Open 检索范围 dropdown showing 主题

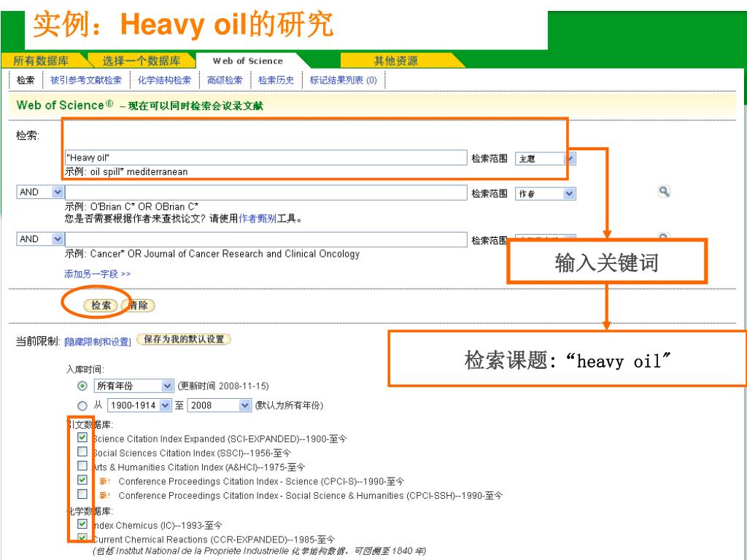tap(546, 158)
